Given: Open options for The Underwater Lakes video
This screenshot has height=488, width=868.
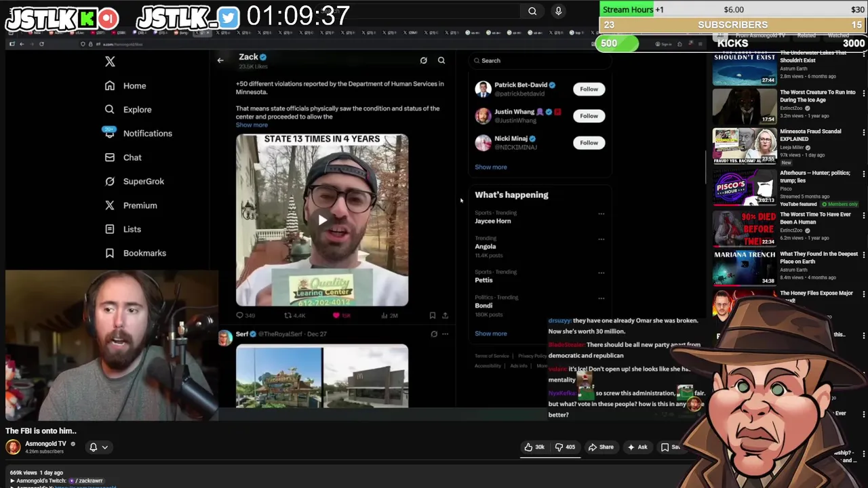Looking at the screenshot, I should (864, 54).
